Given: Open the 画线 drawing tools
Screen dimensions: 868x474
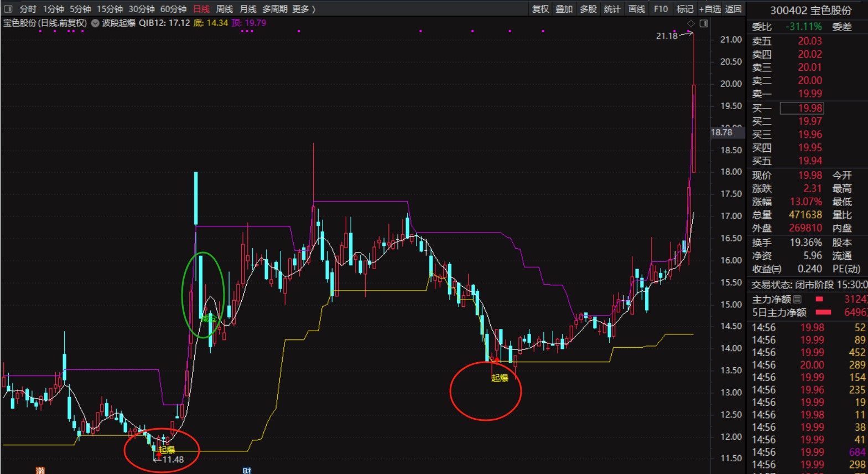Looking at the screenshot, I should 637,9.
